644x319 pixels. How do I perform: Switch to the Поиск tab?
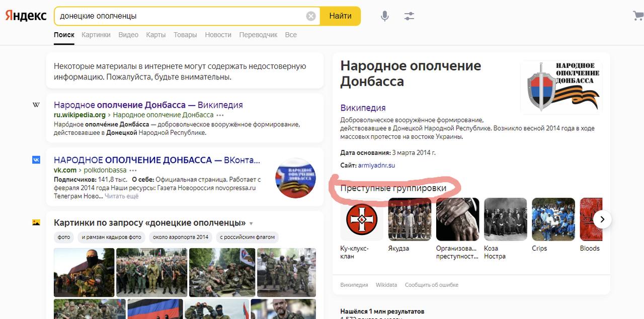coord(64,35)
